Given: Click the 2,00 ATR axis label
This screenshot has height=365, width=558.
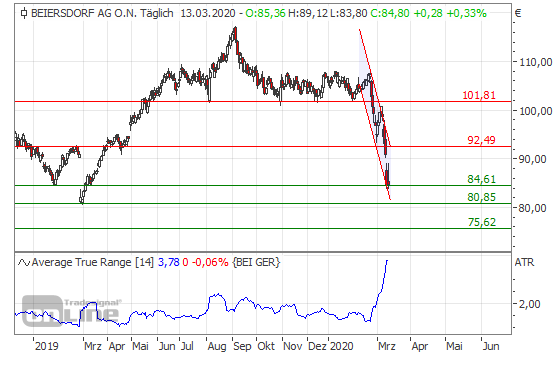Looking at the screenshot, I should 530,304.
